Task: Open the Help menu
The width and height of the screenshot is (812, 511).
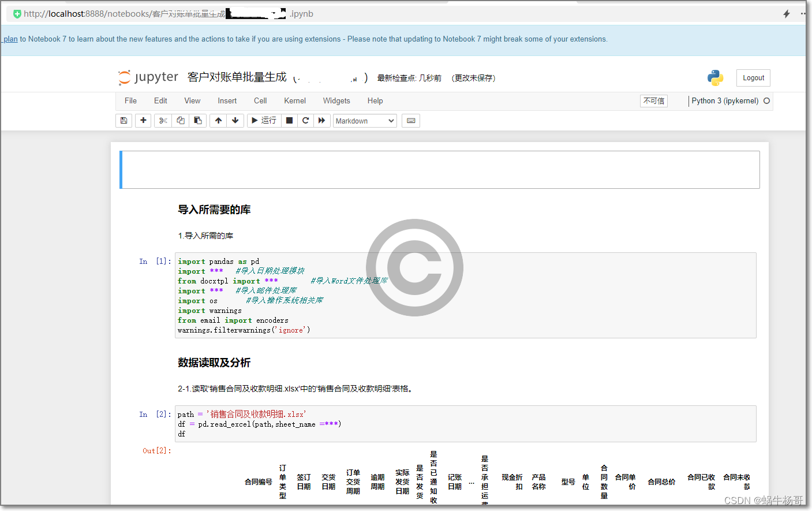Action: [x=375, y=101]
